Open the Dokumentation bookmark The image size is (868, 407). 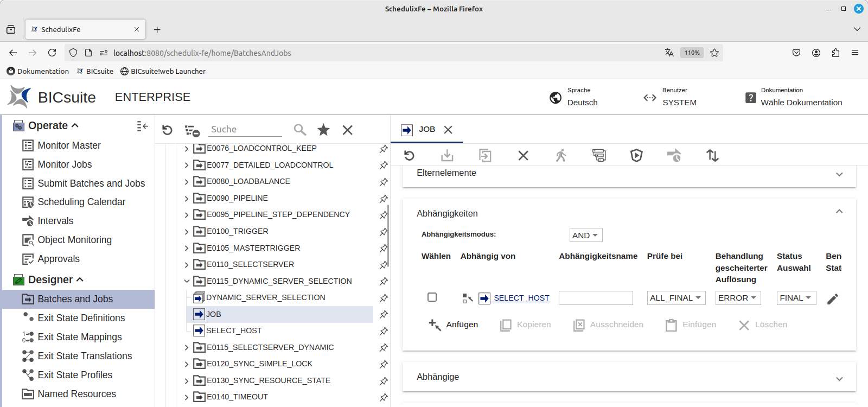click(38, 71)
